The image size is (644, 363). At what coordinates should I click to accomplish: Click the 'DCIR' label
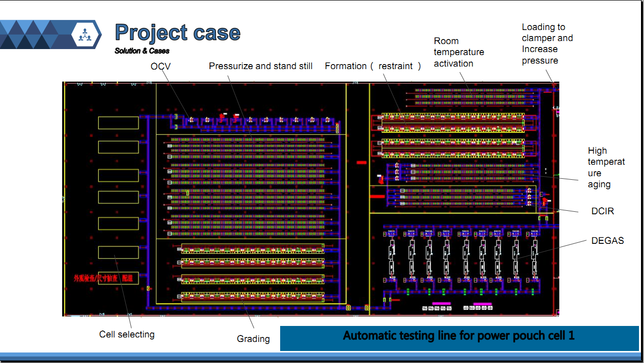pyautogui.click(x=602, y=211)
